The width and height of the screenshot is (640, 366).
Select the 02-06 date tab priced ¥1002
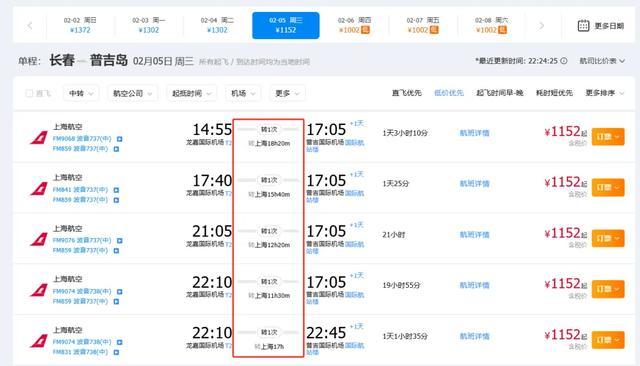(354, 25)
